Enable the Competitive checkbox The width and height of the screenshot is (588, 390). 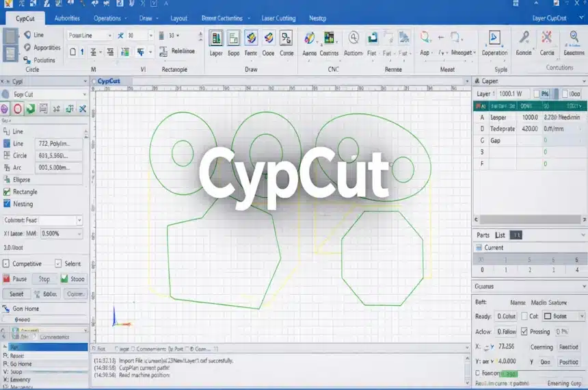(x=5, y=263)
